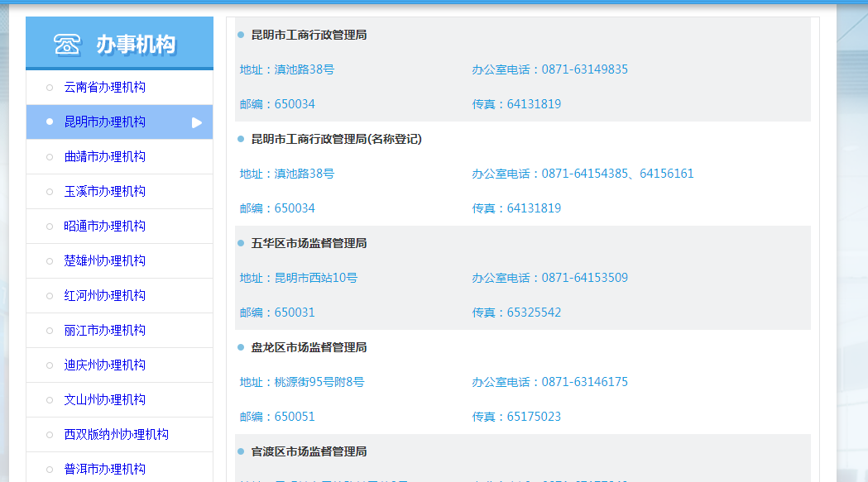Click circle marker beside 曲靖市办理机构
The image size is (868, 482).
point(50,157)
